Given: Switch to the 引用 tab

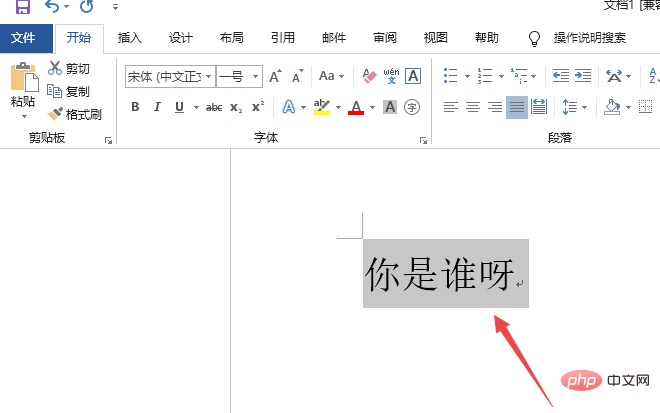Looking at the screenshot, I should click(x=282, y=38).
